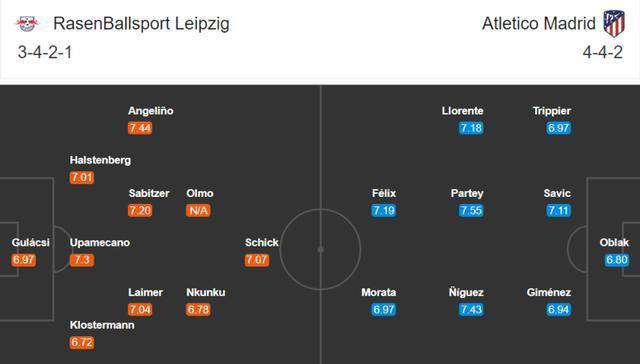Click Upamecano's player name
This screenshot has height=364, width=640.
[100, 242]
